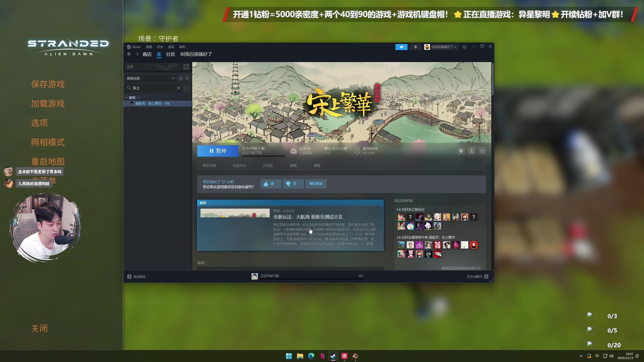Click the playtime clock icon
The image size is (644, 362).
point(357,151)
